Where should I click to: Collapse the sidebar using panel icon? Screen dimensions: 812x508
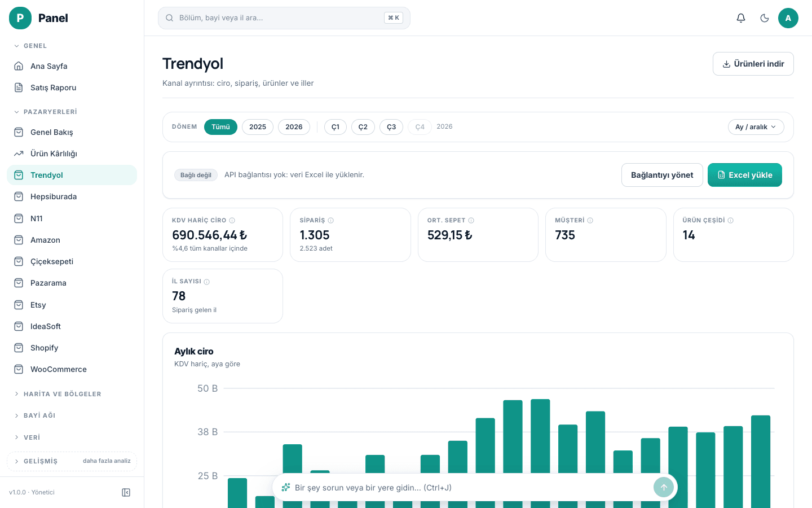[126, 493]
